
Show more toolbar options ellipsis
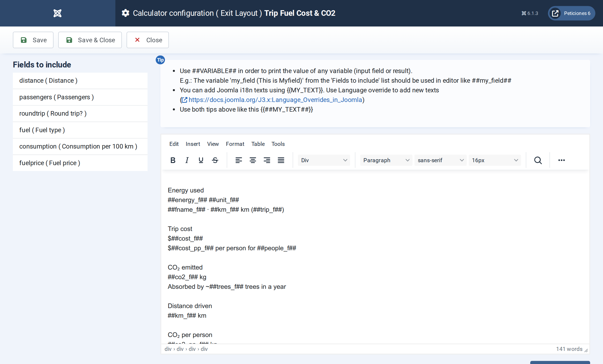point(561,160)
